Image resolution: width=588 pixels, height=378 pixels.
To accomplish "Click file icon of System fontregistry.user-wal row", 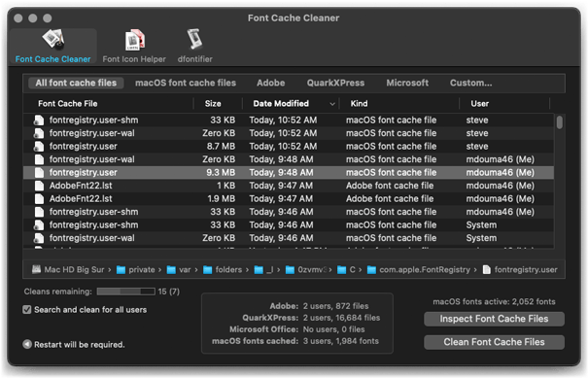I will point(38,238).
